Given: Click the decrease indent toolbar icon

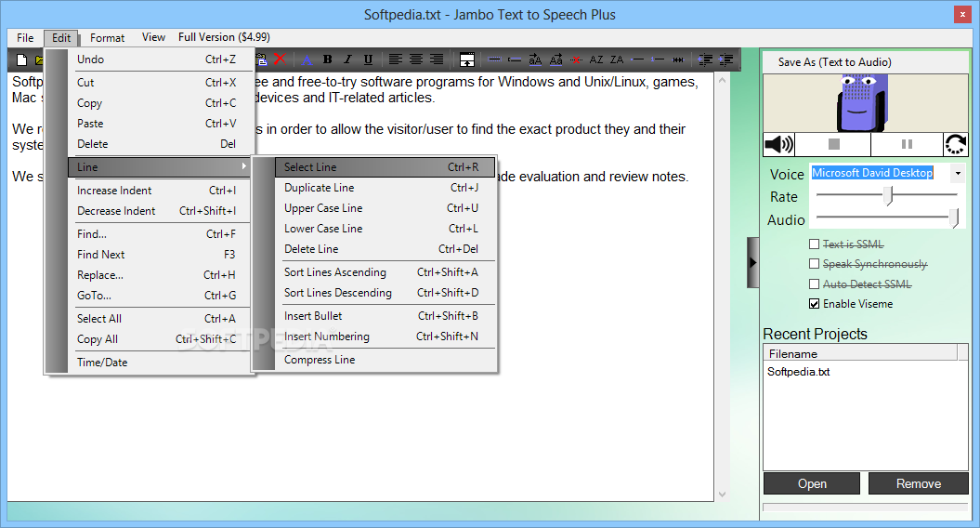Looking at the screenshot, I should tap(705, 60).
